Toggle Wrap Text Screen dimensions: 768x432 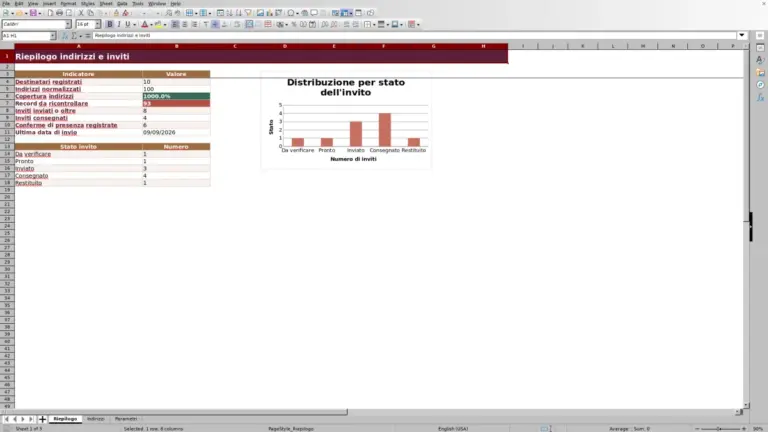tap(237, 24)
